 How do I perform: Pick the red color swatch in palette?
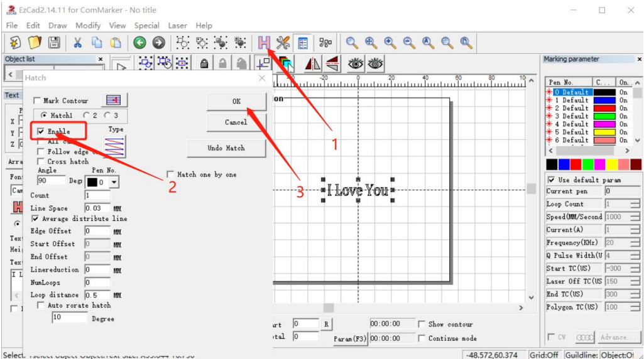click(x=576, y=164)
